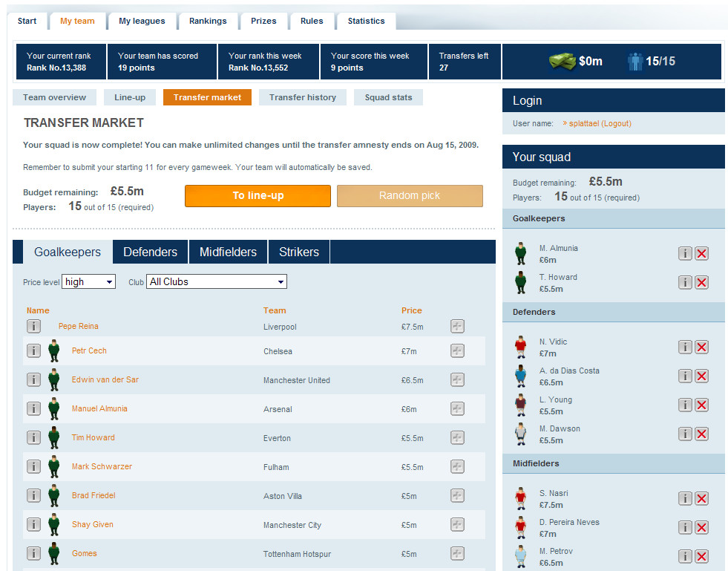Open the Price level dropdown
Screen dimensions: 728x571
click(88, 281)
